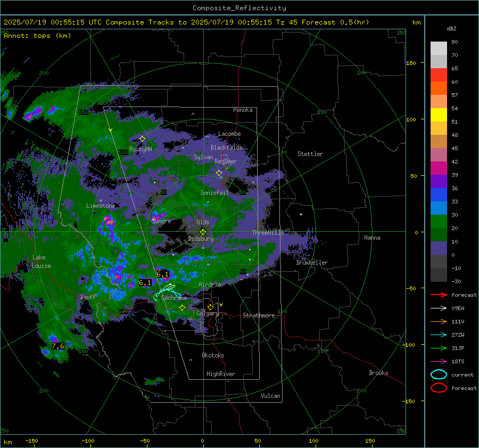Click the Innisfail city label
The image size is (479, 448).
(x=214, y=193)
